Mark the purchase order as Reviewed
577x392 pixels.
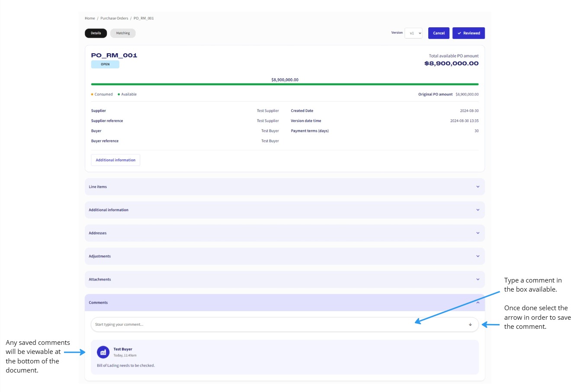pos(468,33)
